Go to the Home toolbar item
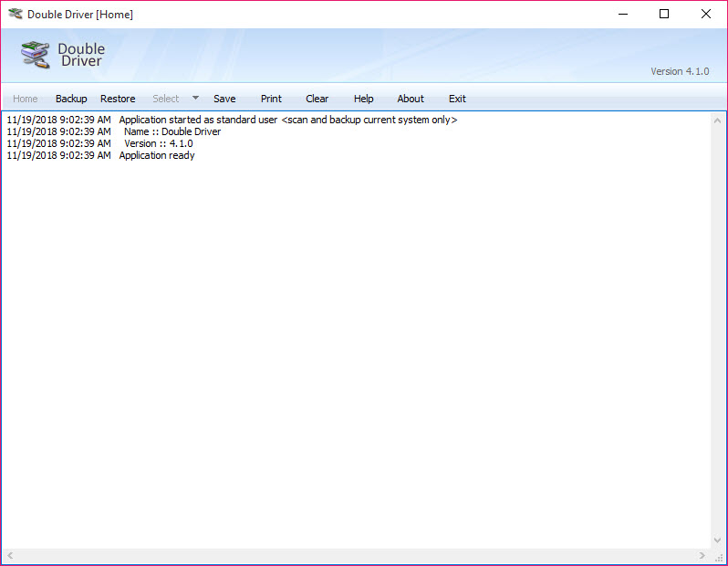Screen dimensions: 728x566 pos(26,99)
